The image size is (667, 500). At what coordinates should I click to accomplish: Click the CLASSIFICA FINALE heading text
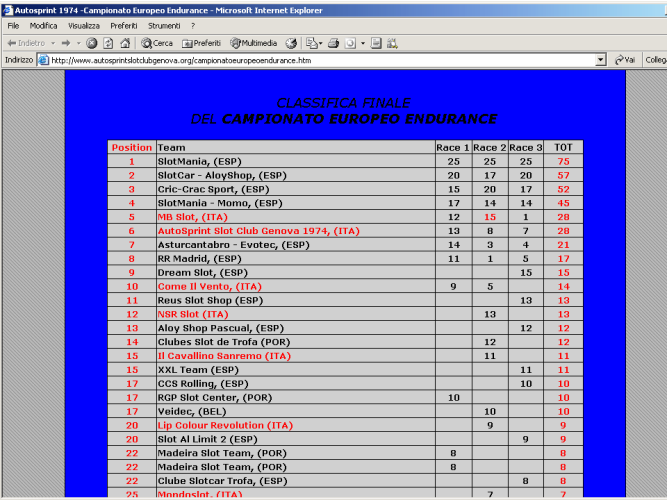tap(344, 103)
